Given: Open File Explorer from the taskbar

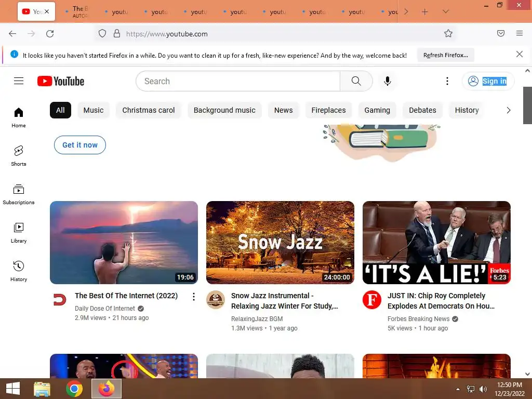Looking at the screenshot, I should tap(42, 389).
